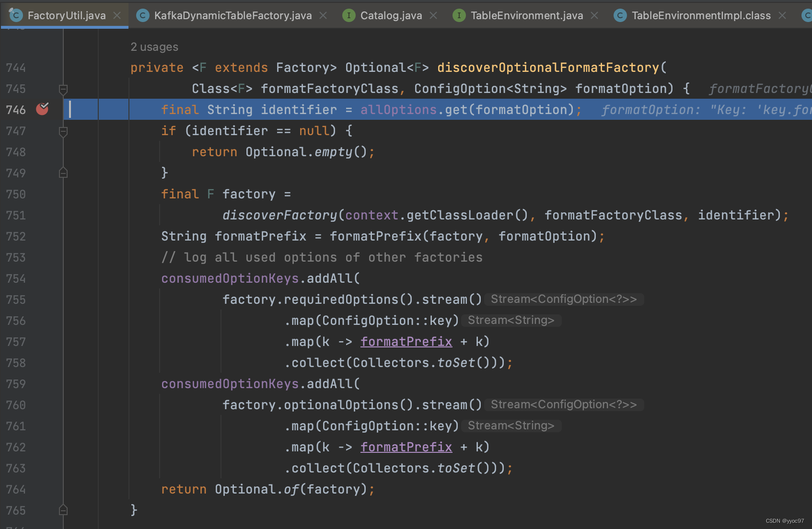Viewport: 812px width, 529px height.
Task: Click 'identifier == null' condition on line 747
Action: [x=260, y=131]
